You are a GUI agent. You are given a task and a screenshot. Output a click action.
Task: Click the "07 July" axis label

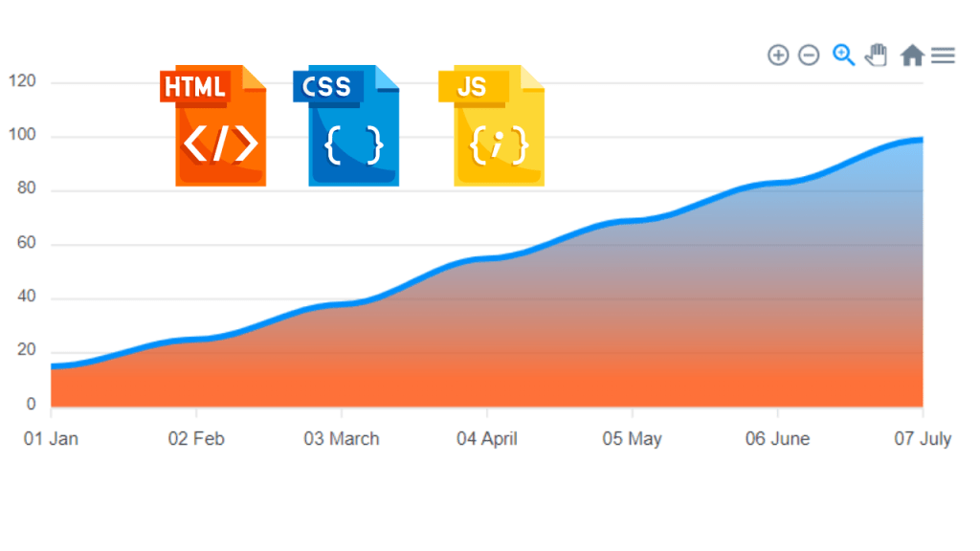tap(924, 439)
